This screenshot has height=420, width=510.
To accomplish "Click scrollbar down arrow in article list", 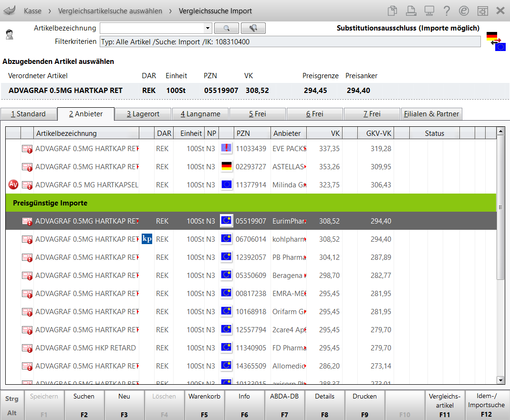I will (500, 380).
